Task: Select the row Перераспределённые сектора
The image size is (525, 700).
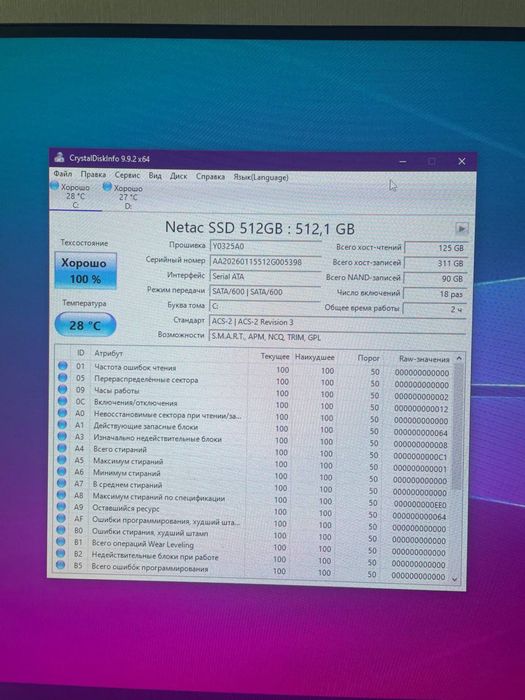Action: [254, 381]
